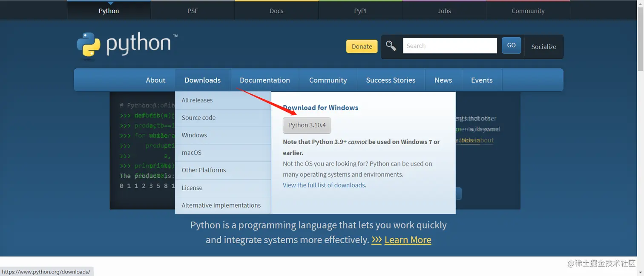The image size is (644, 276).
Task: Click the GO search button
Action: [512, 45]
